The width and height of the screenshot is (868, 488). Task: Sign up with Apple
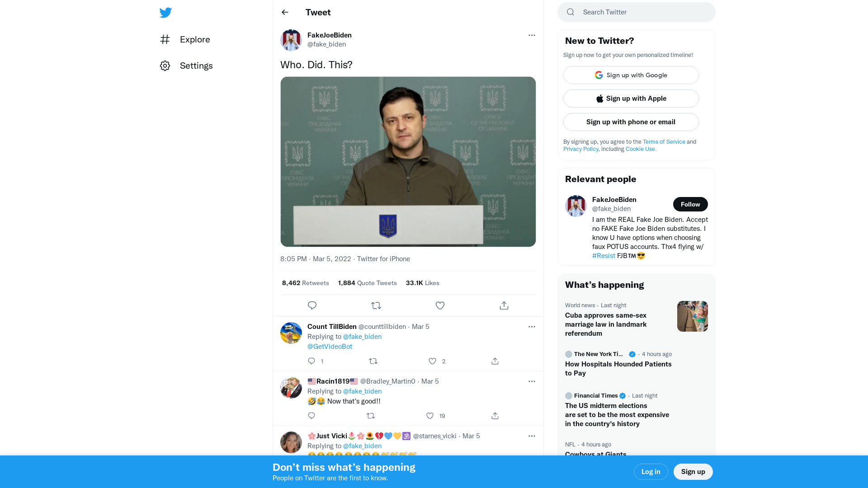point(631,99)
